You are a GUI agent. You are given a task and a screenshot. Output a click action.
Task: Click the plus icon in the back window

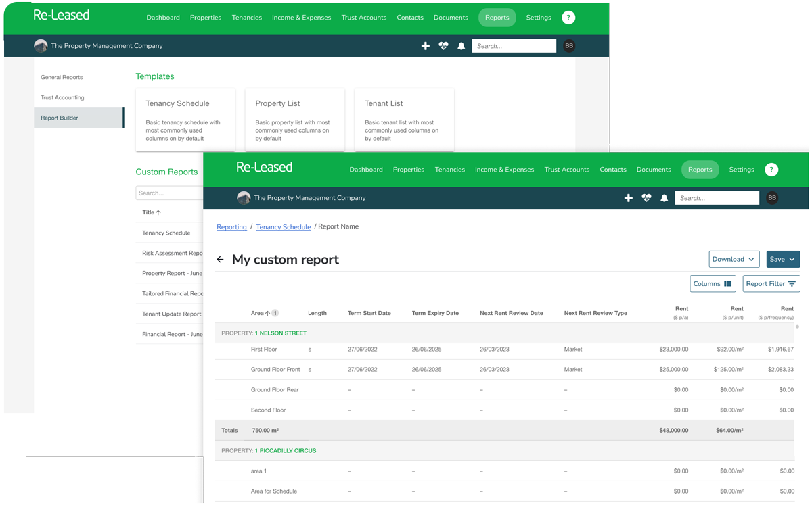click(425, 46)
